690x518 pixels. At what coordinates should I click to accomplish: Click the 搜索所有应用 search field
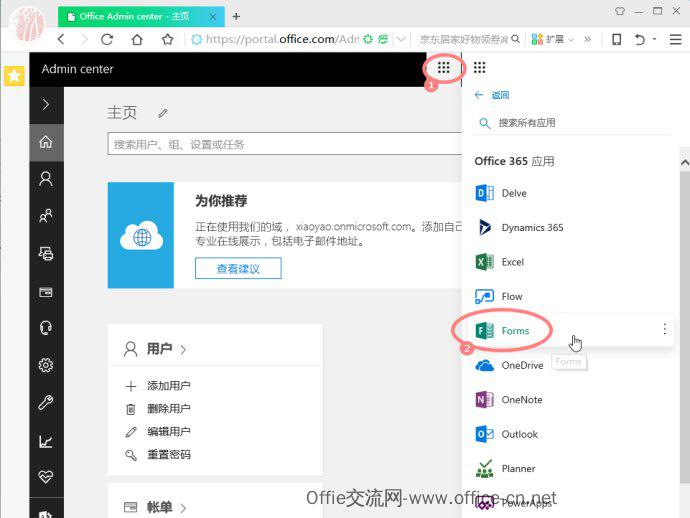[572, 123]
